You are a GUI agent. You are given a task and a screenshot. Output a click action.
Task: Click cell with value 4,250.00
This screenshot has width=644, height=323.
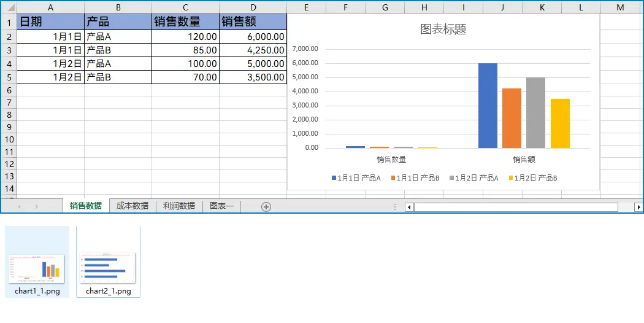tap(253, 50)
